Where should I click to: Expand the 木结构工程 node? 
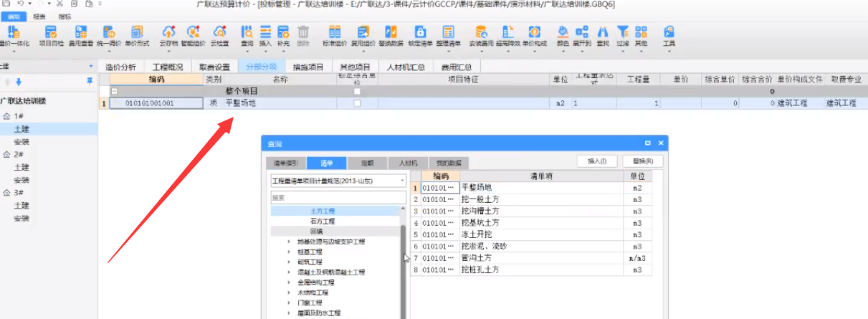288,293
